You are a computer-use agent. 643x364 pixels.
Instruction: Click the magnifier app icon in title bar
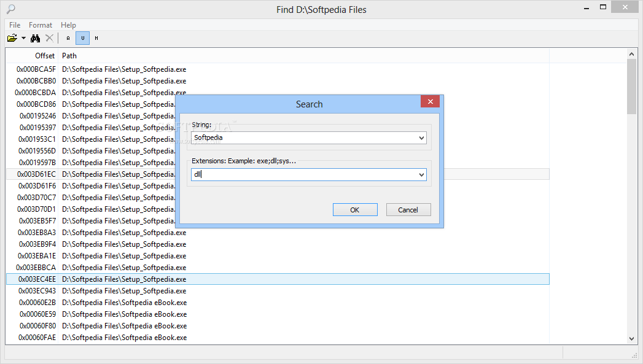tap(11, 9)
